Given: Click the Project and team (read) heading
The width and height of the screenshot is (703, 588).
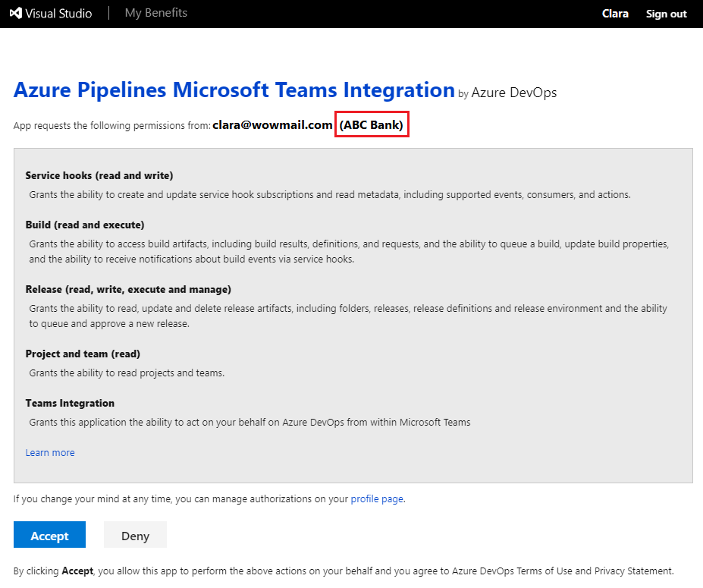Looking at the screenshot, I should pyautogui.click(x=83, y=354).
